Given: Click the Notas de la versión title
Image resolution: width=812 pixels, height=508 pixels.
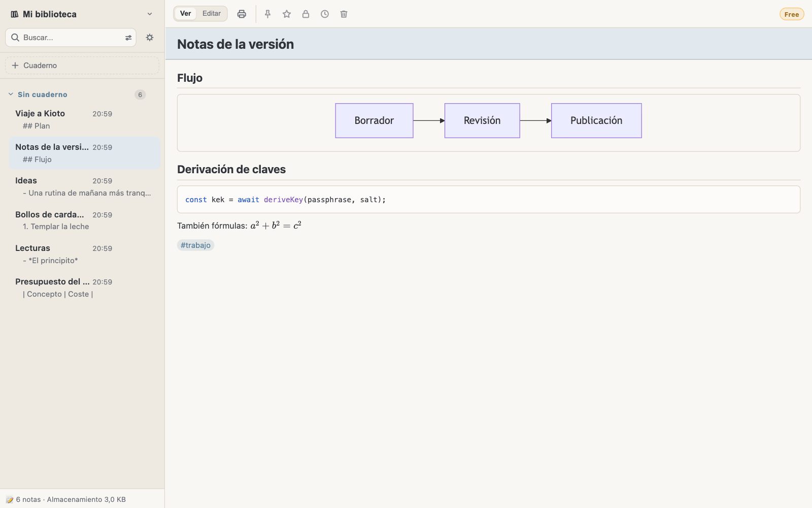Looking at the screenshot, I should tap(235, 44).
